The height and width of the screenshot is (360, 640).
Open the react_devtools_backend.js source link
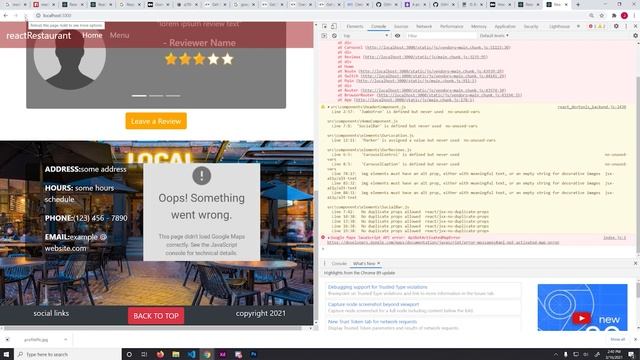point(591,107)
